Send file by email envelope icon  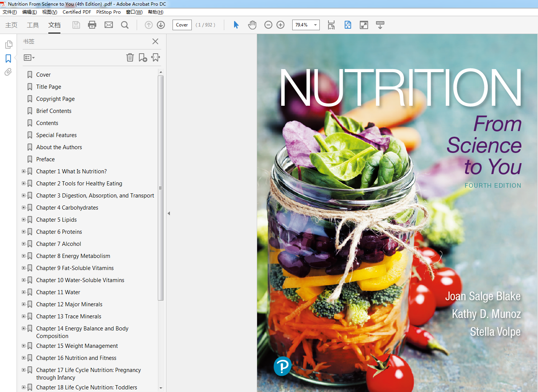(109, 25)
